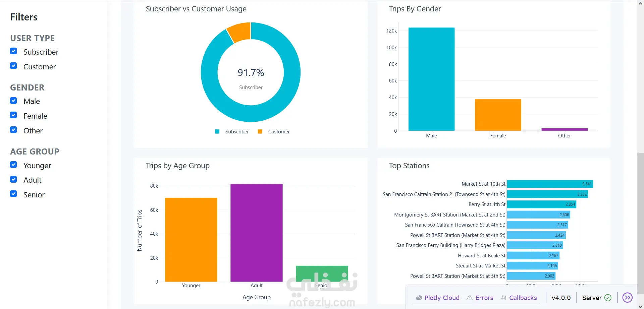This screenshot has width=644, height=309.
Task: Click the Server status label
Action: pyautogui.click(x=592, y=298)
